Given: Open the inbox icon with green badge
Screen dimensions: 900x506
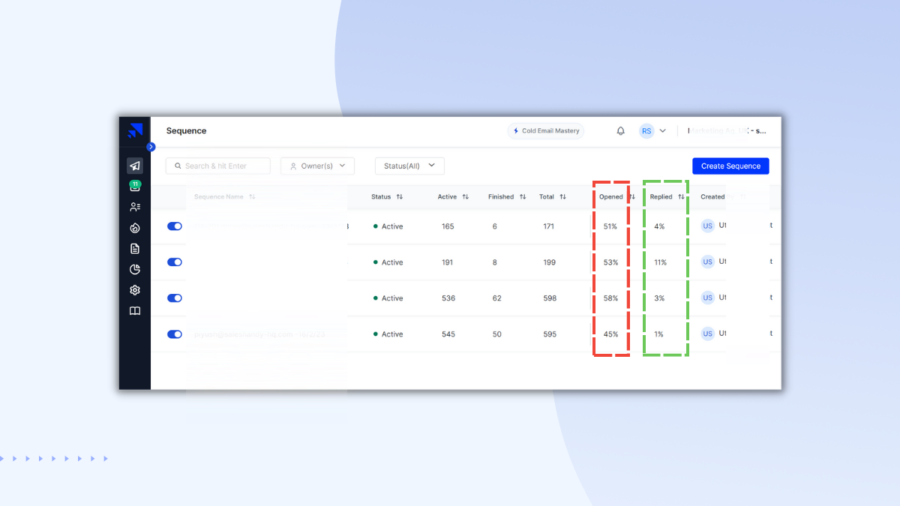Looking at the screenshot, I should [x=135, y=186].
